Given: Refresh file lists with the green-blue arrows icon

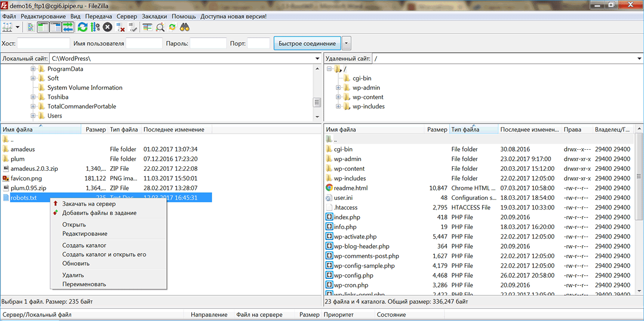Looking at the screenshot, I should click(x=82, y=27).
